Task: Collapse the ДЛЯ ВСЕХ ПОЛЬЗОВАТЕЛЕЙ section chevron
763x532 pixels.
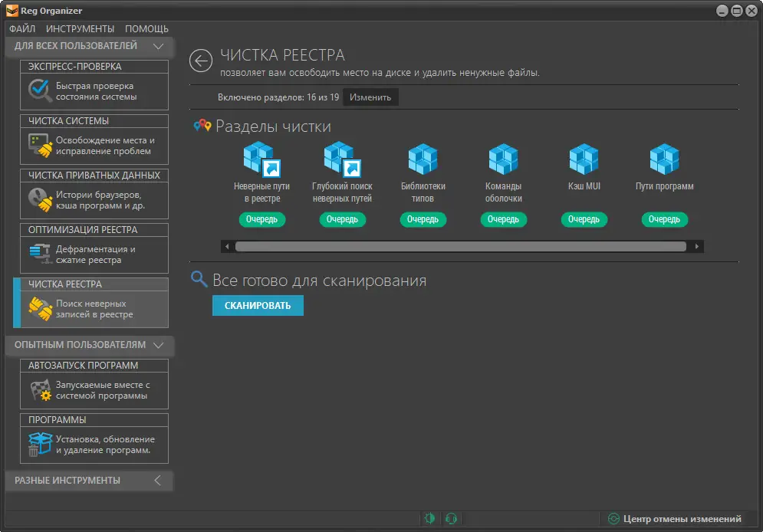Action: click(x=158, y=46)
